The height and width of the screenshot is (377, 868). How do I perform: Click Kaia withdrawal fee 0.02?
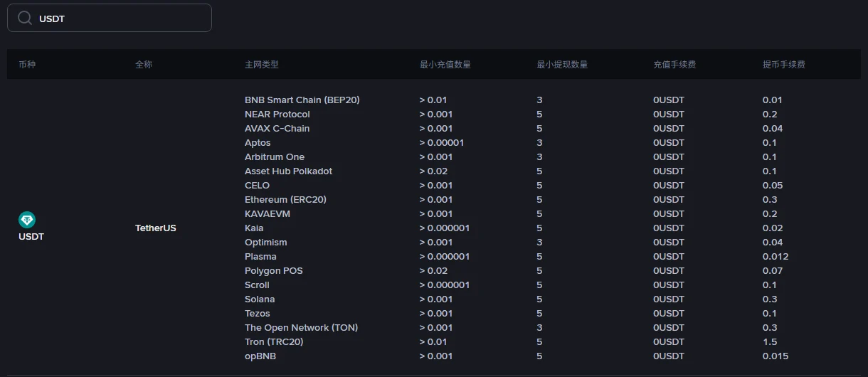point(773,228)
